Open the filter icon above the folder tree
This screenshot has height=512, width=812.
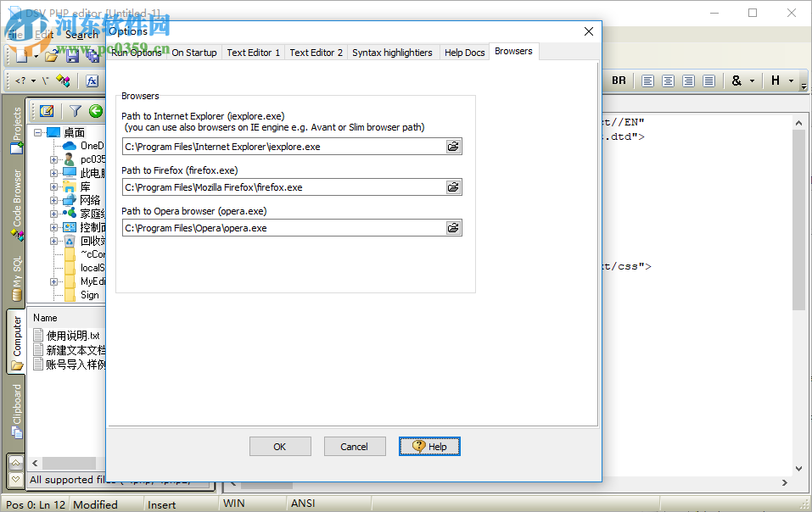point(76,110)
